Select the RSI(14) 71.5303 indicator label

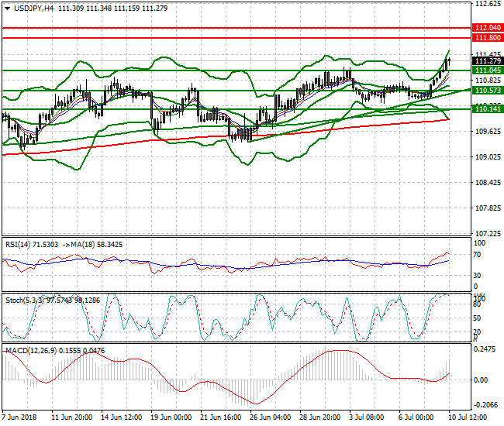coord(32,245)
